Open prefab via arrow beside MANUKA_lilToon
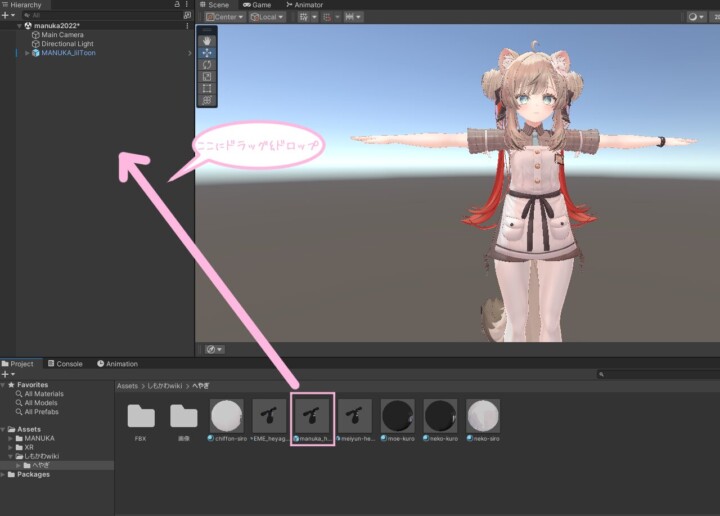 click(x=189, y=53)
